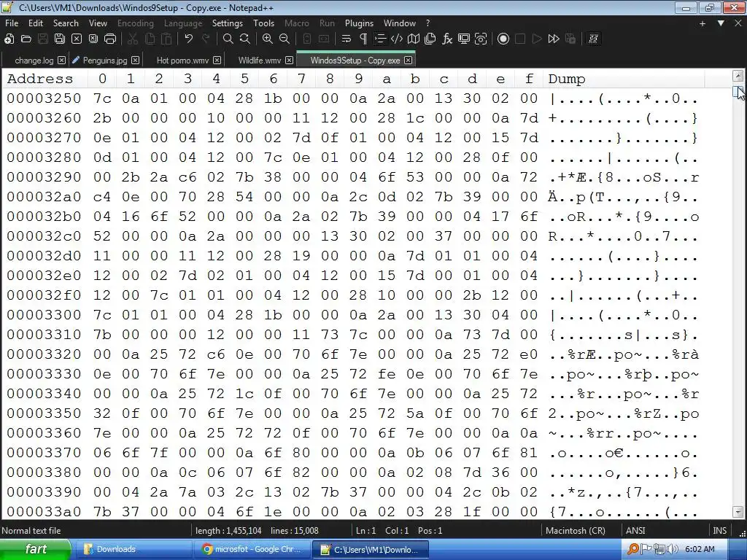The image size is (747, 560).
Task: Add new tab with plus button
Action: [x=703, y=23]
